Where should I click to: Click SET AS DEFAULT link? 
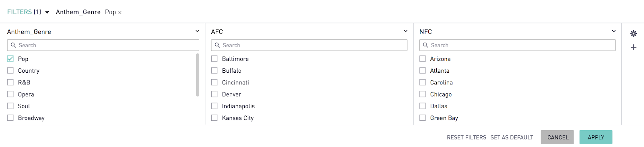[512, 138]
